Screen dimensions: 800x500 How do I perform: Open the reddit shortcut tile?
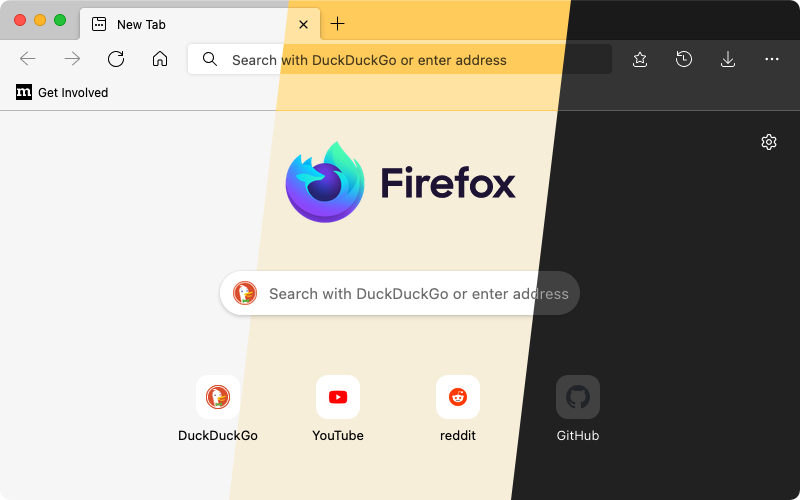point(458,397)
